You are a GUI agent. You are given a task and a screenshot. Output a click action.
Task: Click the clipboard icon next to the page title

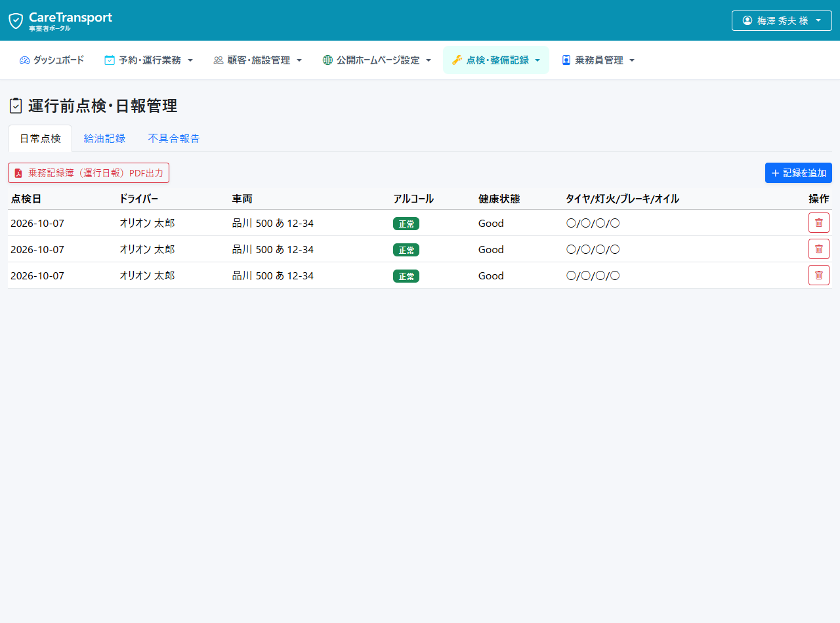pyautogui.click(x=16, y=106)
